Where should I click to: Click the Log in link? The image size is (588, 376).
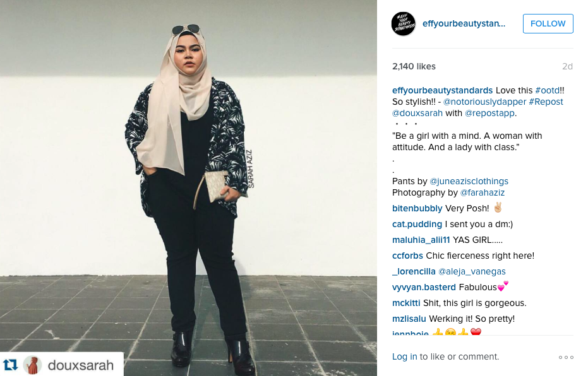(x=405, y=356)
